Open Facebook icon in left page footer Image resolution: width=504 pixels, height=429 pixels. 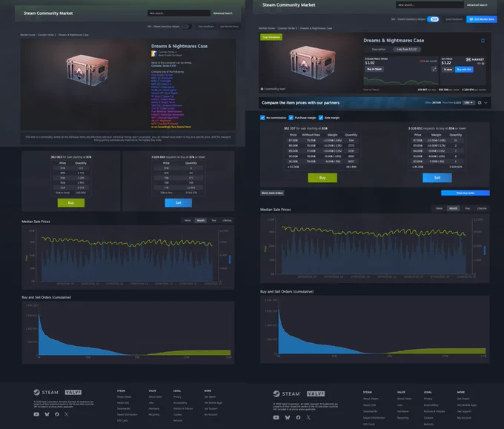(x=57, y=414)
